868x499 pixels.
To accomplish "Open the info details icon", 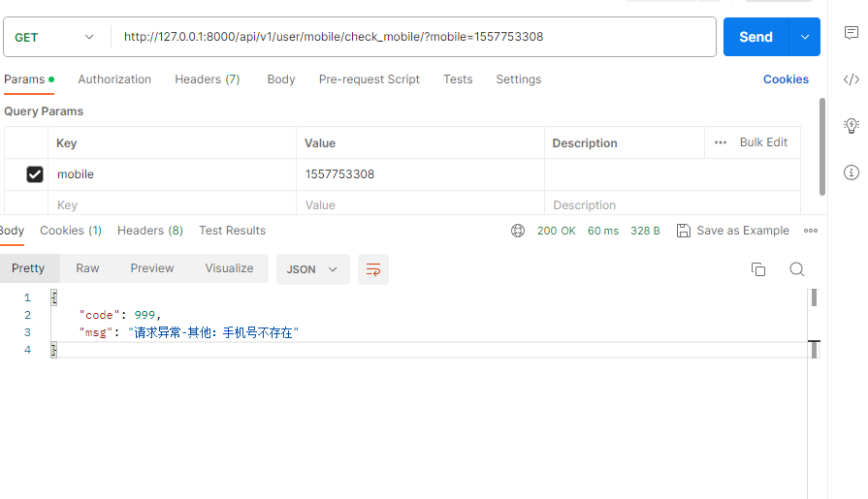I will [x=851, y=172].
